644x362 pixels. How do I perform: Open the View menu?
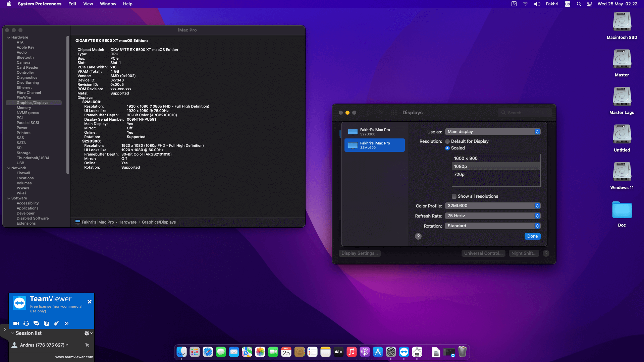tap(88, 4)
